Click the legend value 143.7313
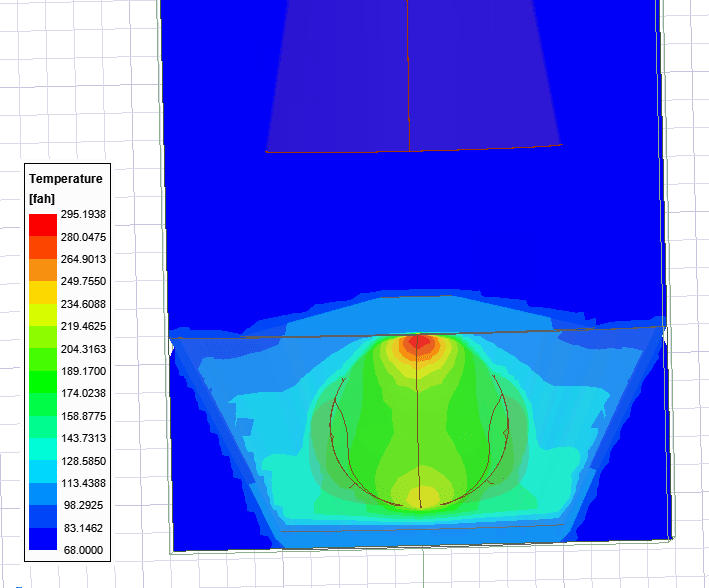709x588 pixels. (x=83, y=438)
